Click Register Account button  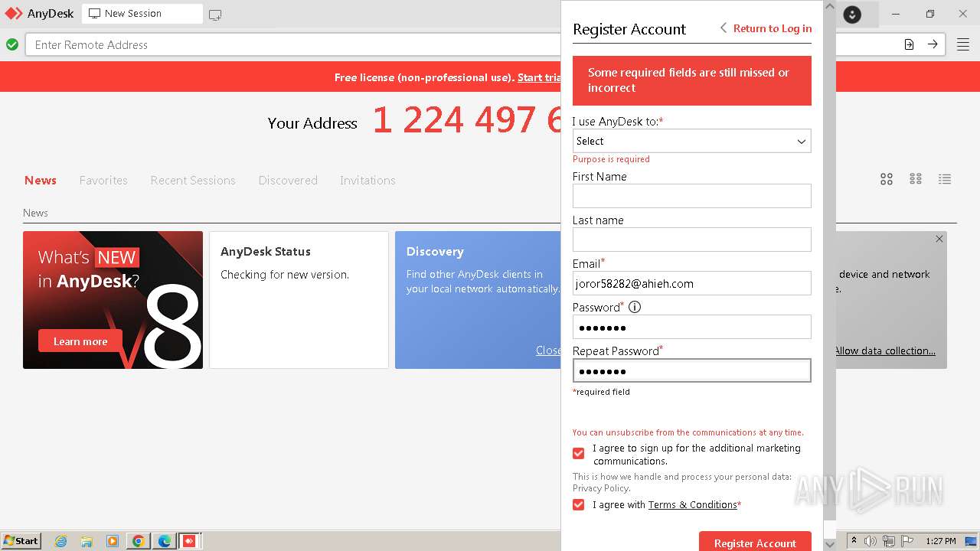click(755, 542)
